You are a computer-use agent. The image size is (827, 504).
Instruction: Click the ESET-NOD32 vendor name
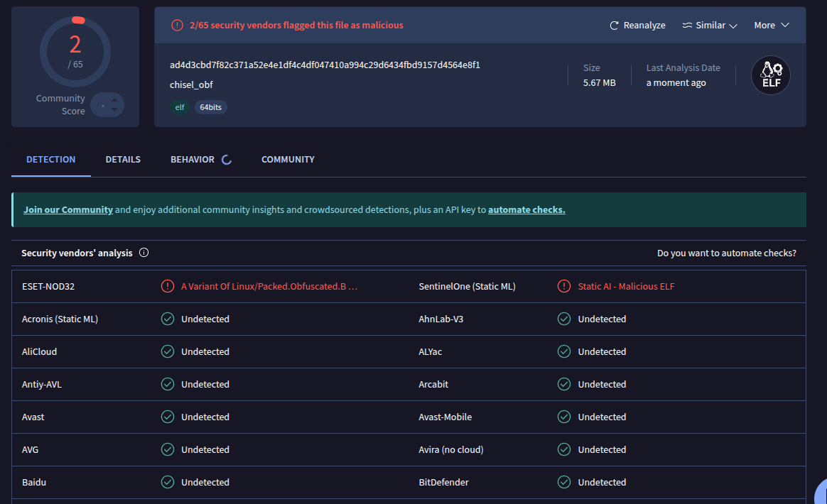coord(48,286)
